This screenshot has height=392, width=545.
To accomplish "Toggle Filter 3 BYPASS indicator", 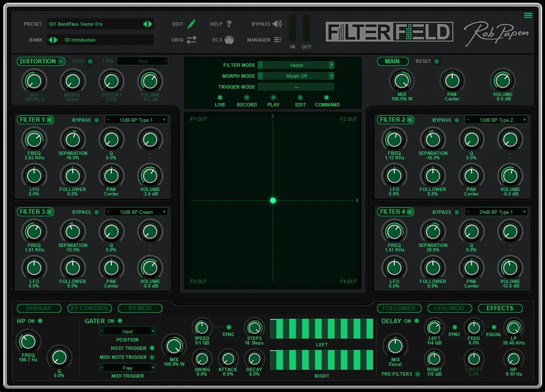I will click(x=97, y=212).
